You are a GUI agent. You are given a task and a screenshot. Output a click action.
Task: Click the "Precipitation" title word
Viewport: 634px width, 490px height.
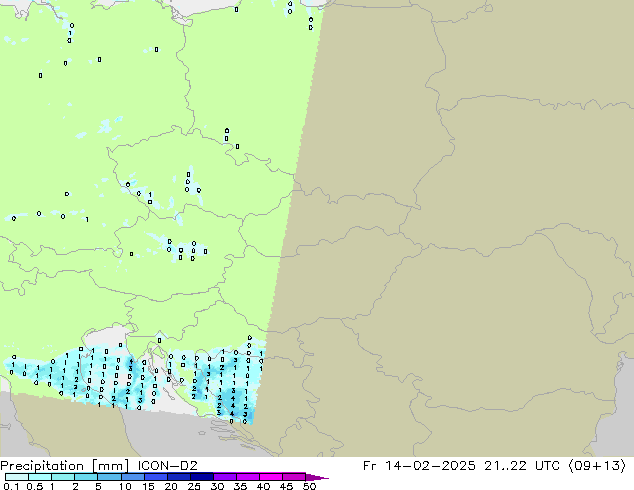tap(42, 466)
